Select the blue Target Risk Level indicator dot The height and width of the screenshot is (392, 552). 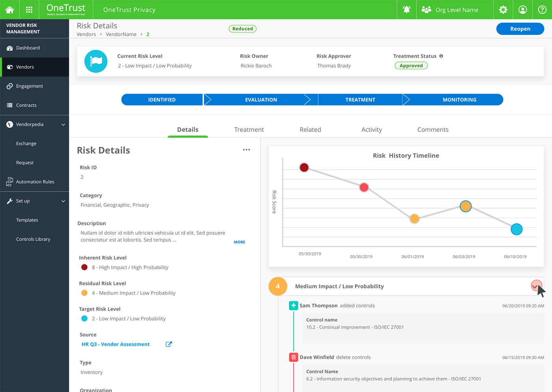pyautogui.click(x=84, y=318)
